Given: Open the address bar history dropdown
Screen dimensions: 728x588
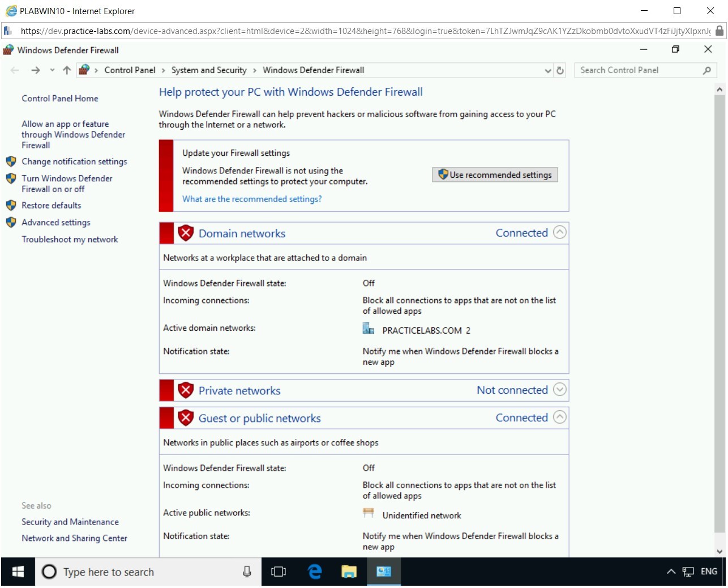Looking at the screenshot, I should pos(547,71).
